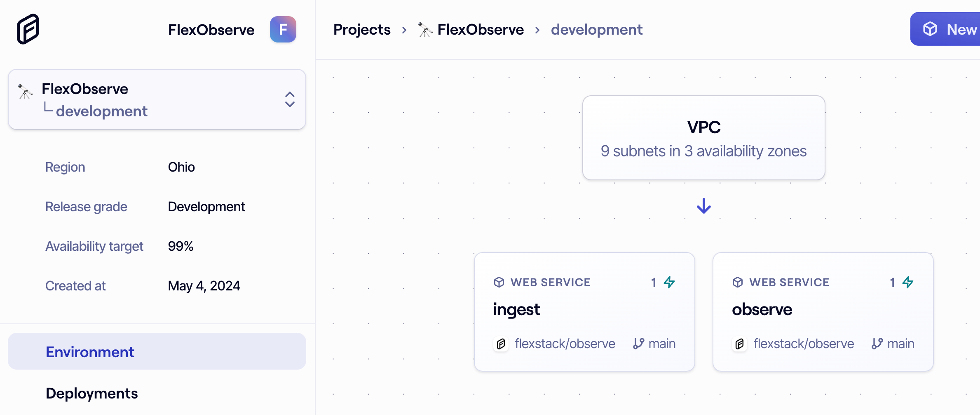The image size is (980, 415).
Task: Open the flexstack/observe repository on the observe card
Action: tap(803, 343)
